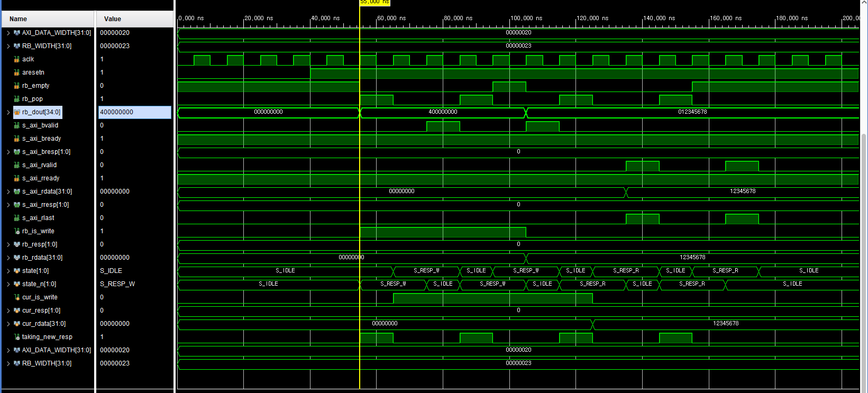Image resolution: width=868 pixels, height=393 pixels.
Task: Click the high pulse in rb_is_write waveform
Action: (443, 232)
